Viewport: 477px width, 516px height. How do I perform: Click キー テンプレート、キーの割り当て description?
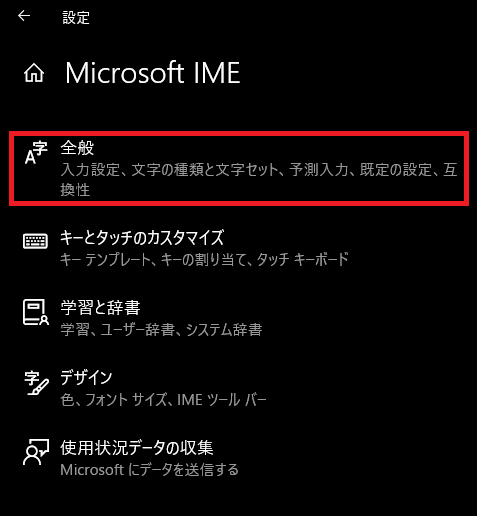click(204, 259)
